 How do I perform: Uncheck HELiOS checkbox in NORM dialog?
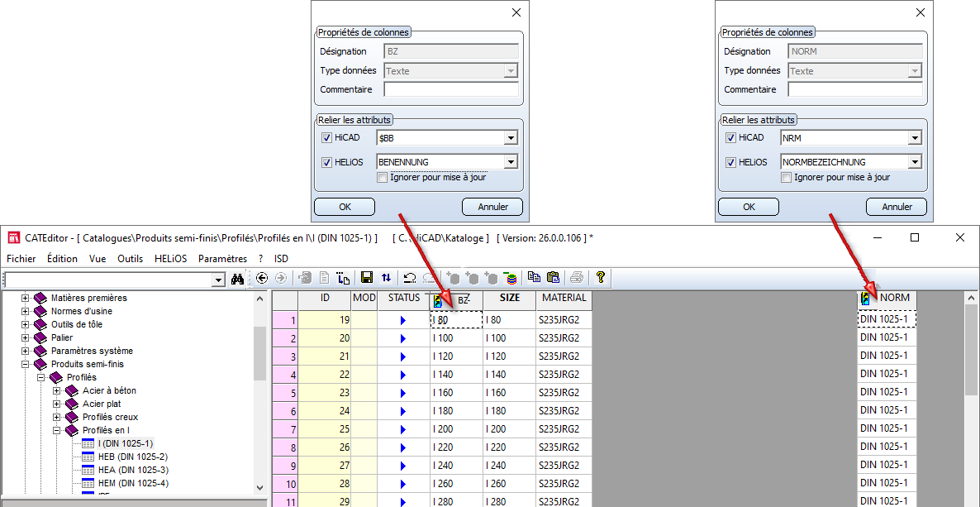point(730,163)
